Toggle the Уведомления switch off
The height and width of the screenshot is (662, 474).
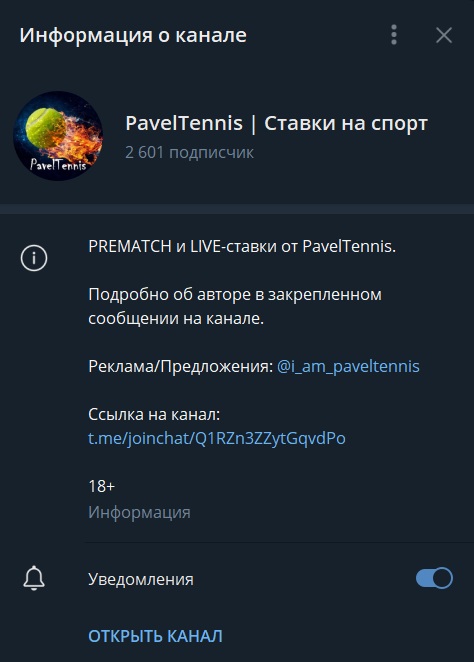coord(434,578)
